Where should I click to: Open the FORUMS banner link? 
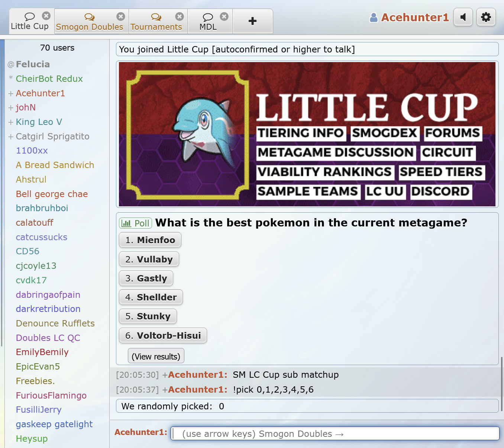(x=452, y=133)
